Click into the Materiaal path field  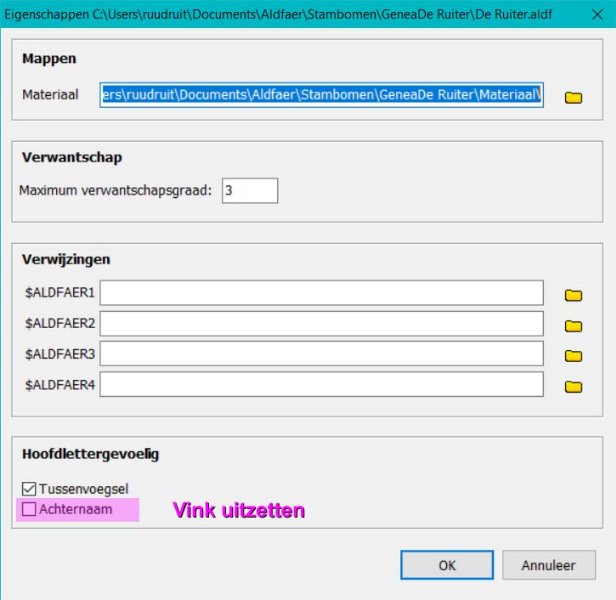point(320,95)
